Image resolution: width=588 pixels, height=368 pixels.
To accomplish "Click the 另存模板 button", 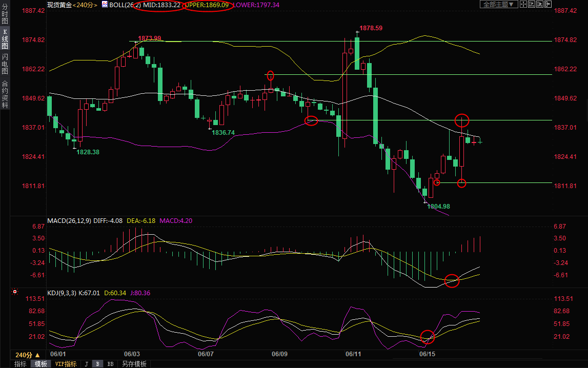I will 134,364.
